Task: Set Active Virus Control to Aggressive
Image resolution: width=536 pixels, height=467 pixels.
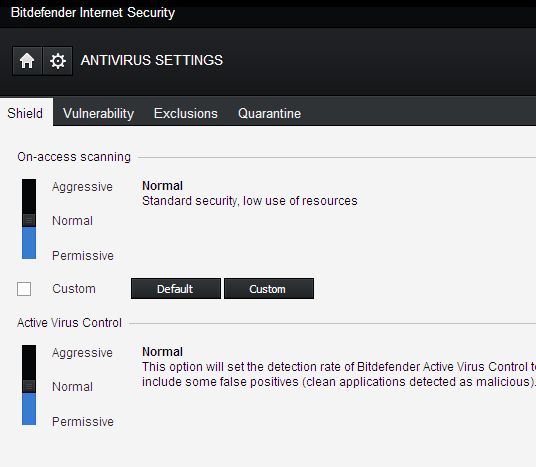Action: coord(82,353)
